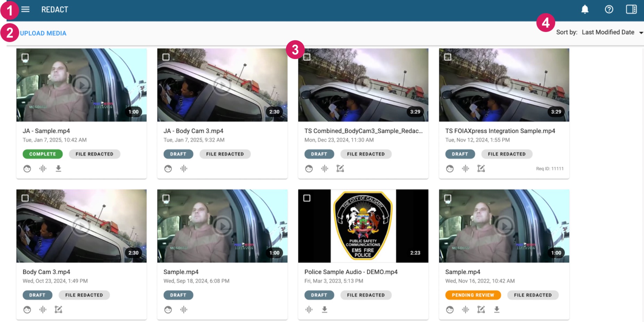Open the audio waveform icon for Police Sample Audio
Image resolution: width=644 pixels, height=322 pixels.
pos(309,309)
